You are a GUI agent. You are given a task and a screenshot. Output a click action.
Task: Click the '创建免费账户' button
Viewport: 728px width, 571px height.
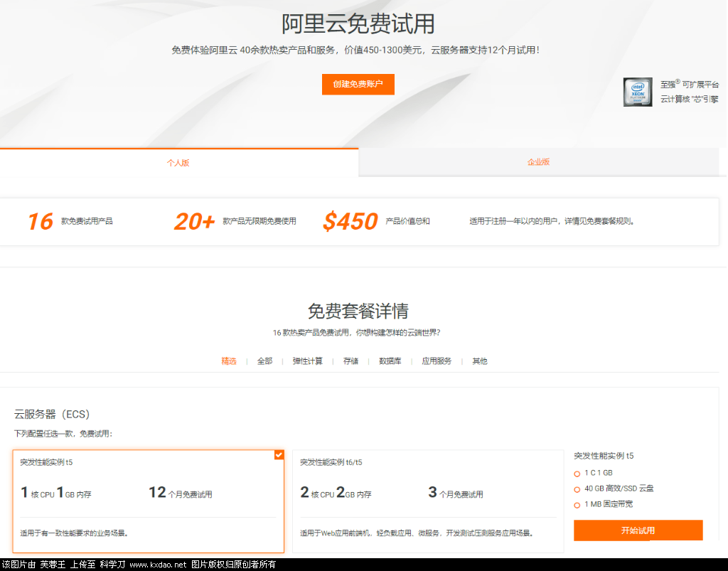tap(358, 84)
